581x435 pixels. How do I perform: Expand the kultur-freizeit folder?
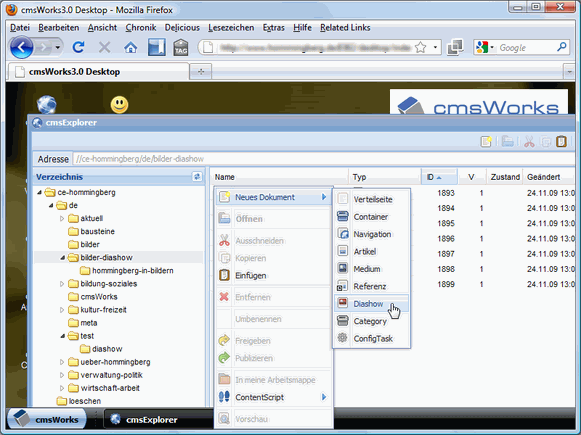(62, 310)
